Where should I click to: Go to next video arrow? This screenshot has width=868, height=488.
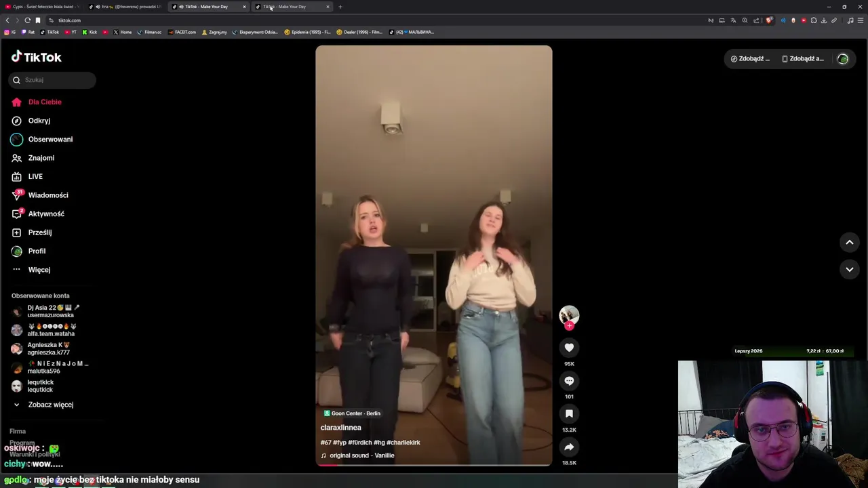point(849,269)
